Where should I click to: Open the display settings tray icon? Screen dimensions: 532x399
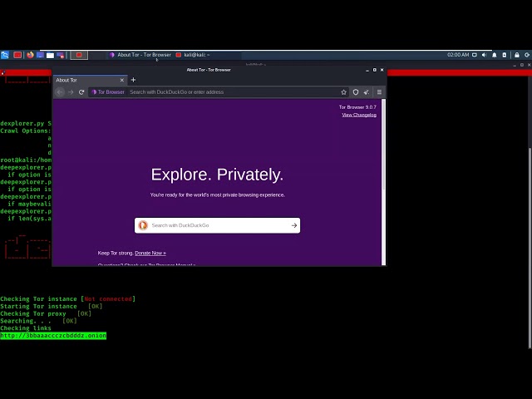click(x=475, y=55)
